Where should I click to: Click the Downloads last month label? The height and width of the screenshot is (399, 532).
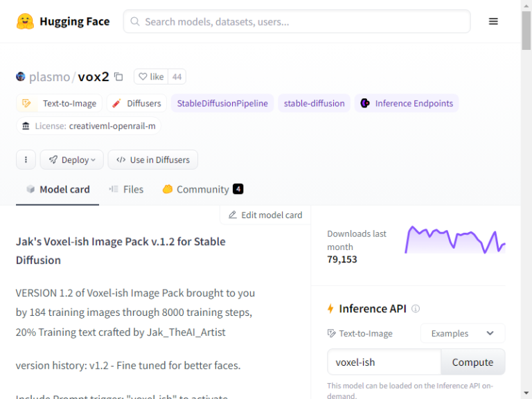[357, 240]
